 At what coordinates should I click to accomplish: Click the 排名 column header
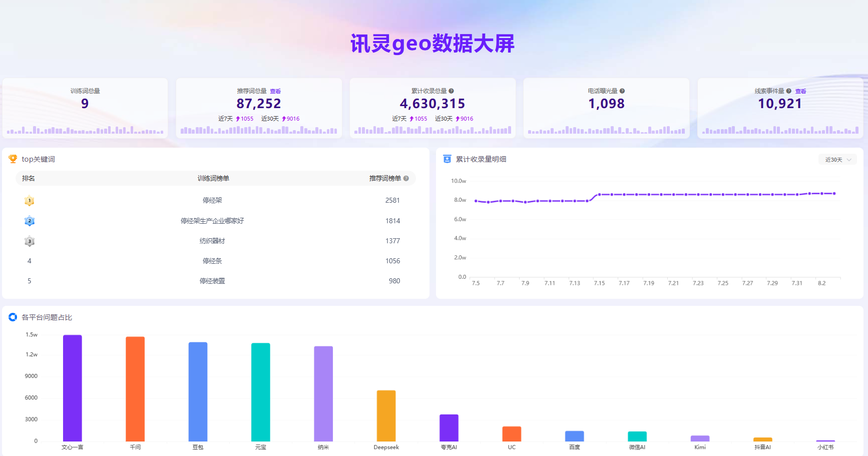coord(29,178)
